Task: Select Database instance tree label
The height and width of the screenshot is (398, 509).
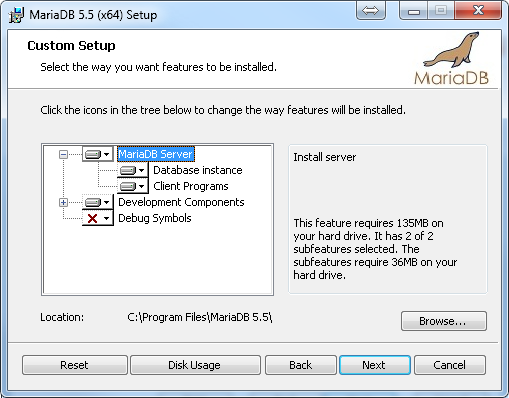Action: tap(198, 170)
